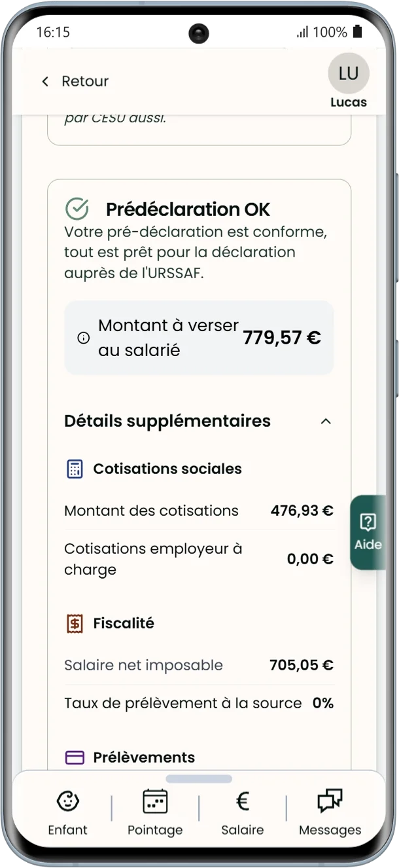399x868 pixels.
Task: Open the Aide help panel
Action: point(368,532)
